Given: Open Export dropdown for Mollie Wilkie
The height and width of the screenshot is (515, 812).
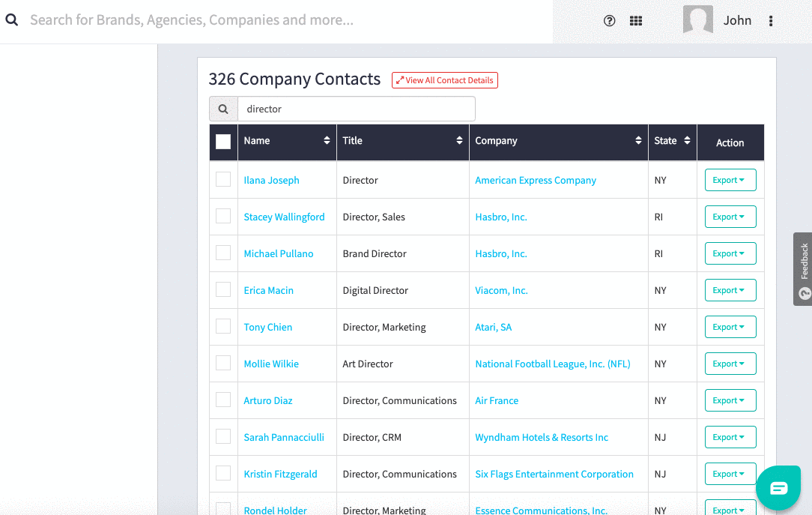Looking at the screenshot, I should [x=730, y=364].
